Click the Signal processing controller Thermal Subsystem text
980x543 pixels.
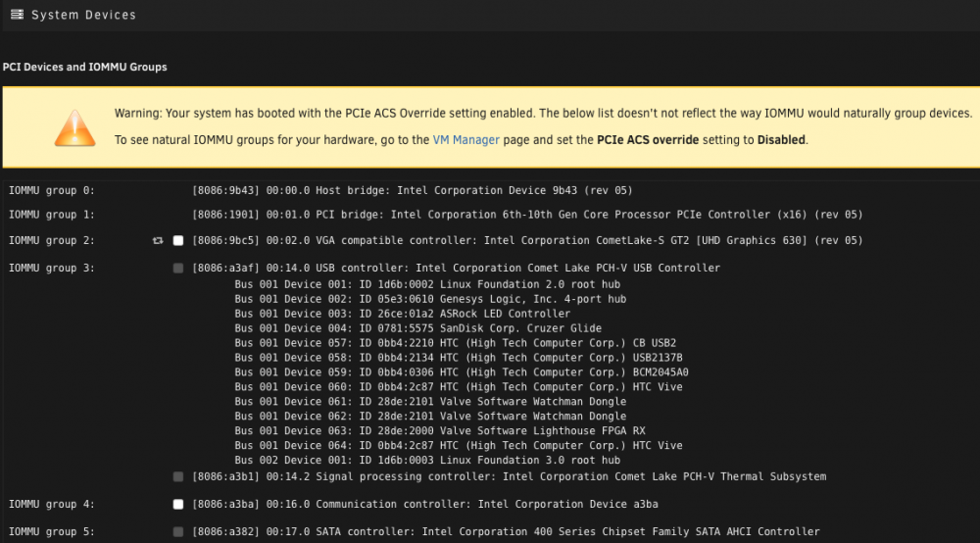509,476
